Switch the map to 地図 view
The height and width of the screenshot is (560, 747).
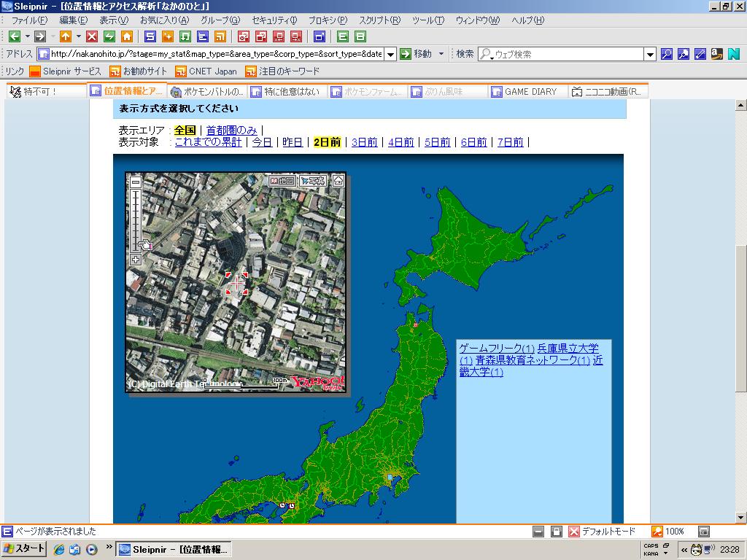point(282,181)
